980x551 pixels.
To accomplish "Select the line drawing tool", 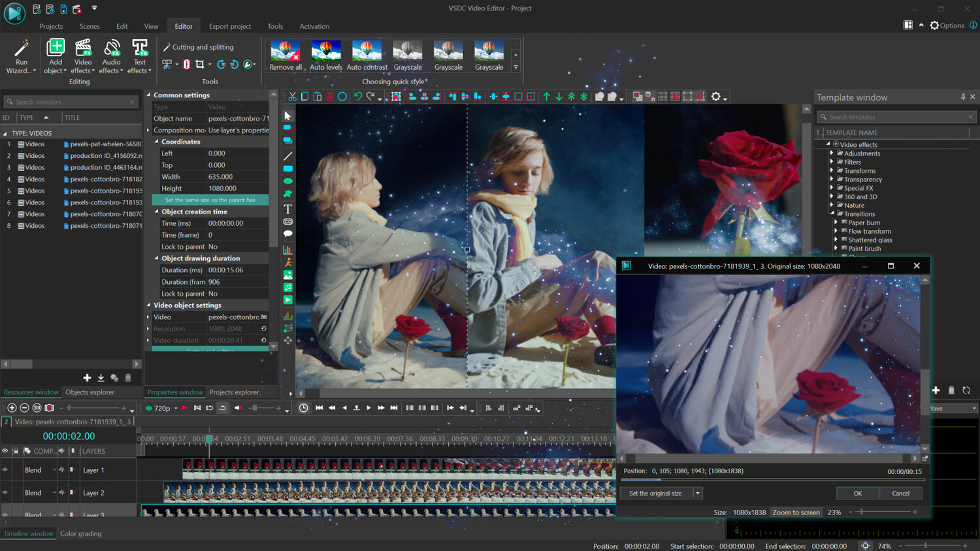I will (x=287, y=156).
